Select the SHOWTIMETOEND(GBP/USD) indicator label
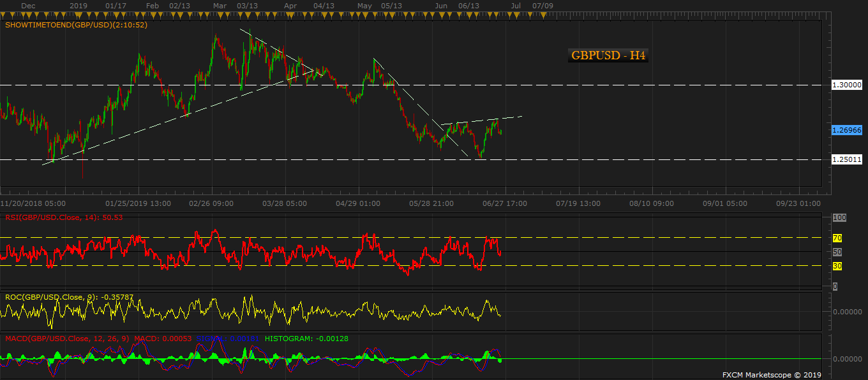 [x=77, y=26]
